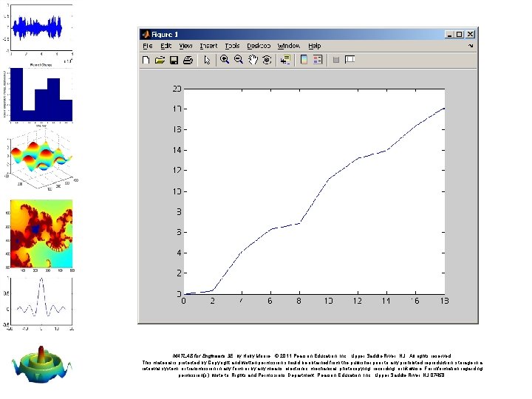Minimize the Figure 1 window

pyautogui.click(x=449, y=34)
